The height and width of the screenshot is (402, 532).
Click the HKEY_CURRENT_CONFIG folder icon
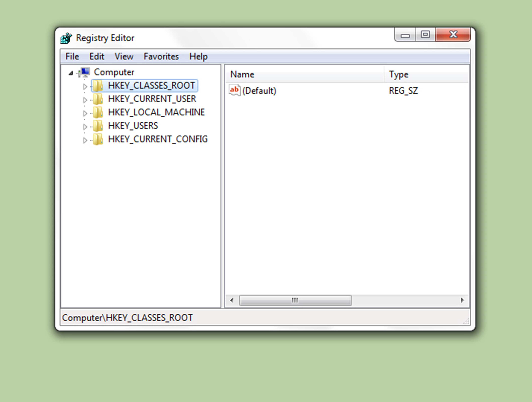tap(98, 139)
